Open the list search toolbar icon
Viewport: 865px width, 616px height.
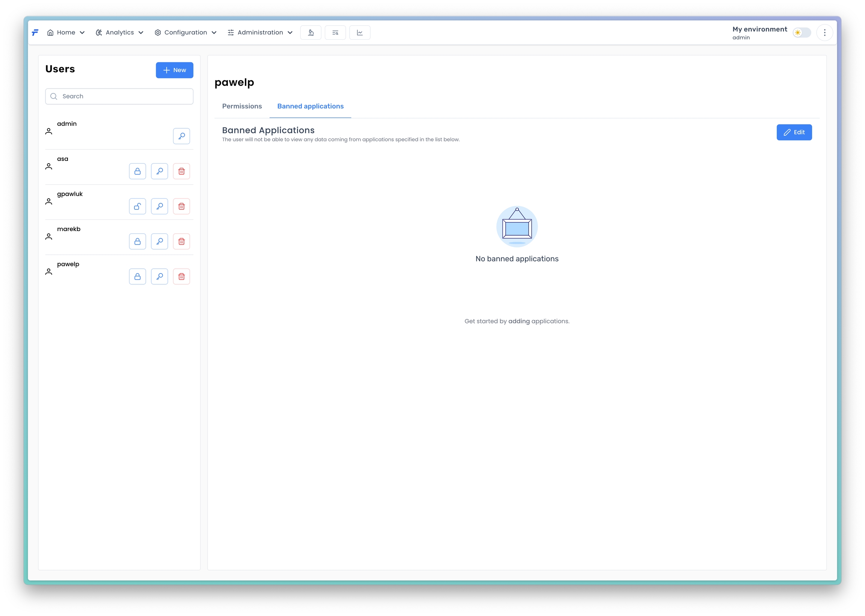(x=335, y=33)
